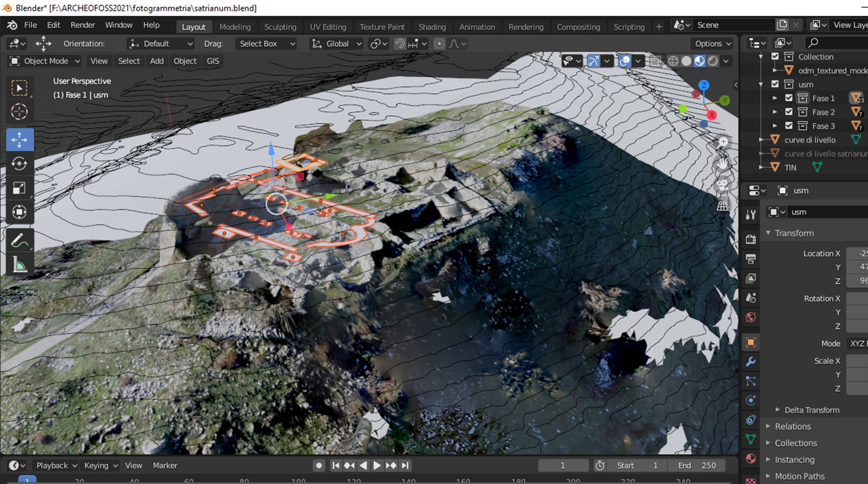Click the End frame field
This screenshot has width=868, height=484.
coord(697,466)
